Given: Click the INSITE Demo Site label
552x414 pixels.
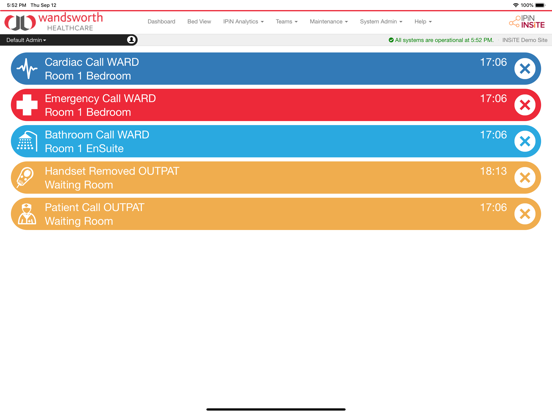Looking at the screenshot, I should (x=525, y=40).
